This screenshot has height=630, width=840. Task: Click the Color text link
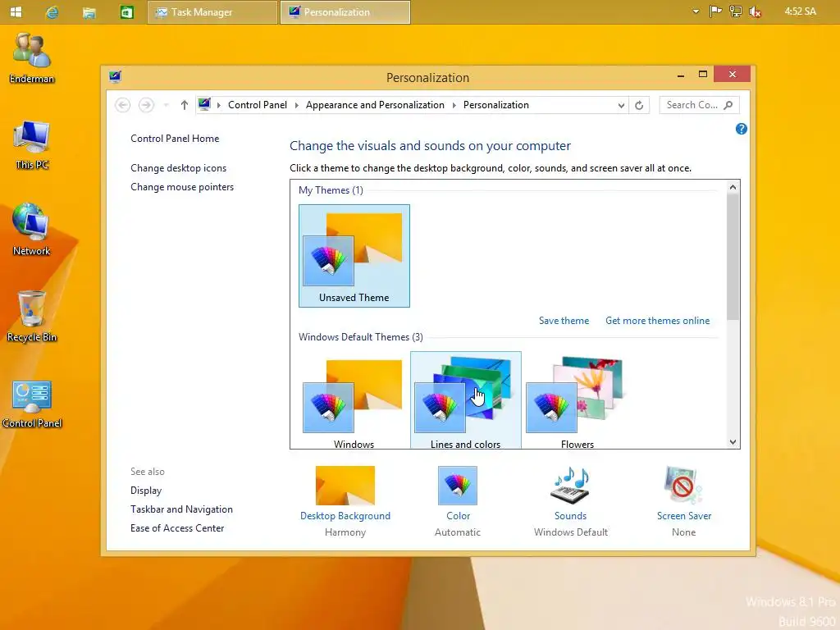458,516
